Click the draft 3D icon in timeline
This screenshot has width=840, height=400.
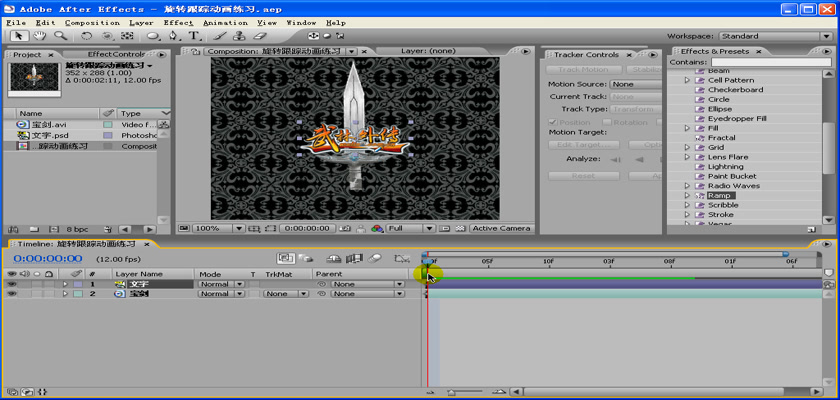click(306, 259)
